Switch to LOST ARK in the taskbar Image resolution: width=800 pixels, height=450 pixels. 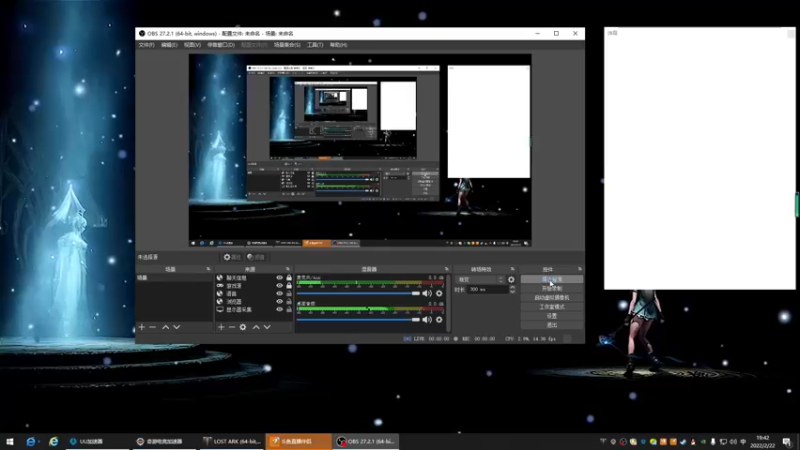[x=232, y=441]
